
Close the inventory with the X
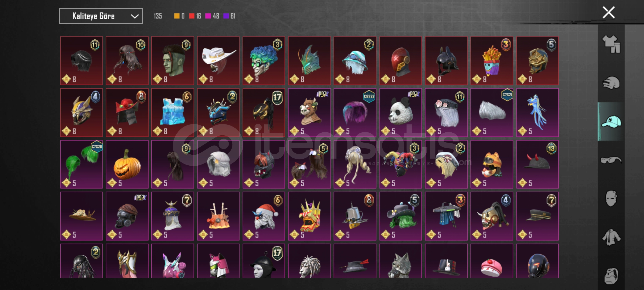[609, 12]
